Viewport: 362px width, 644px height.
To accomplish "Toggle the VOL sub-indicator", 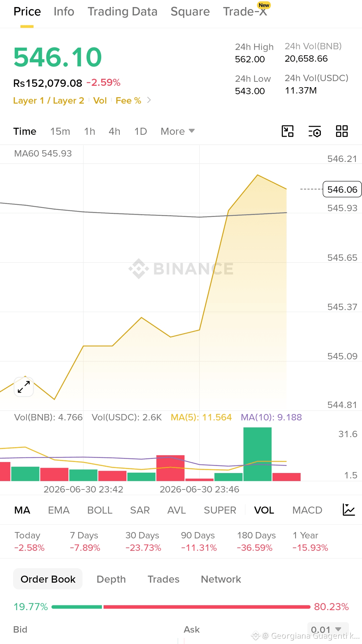I will [264, 510].
